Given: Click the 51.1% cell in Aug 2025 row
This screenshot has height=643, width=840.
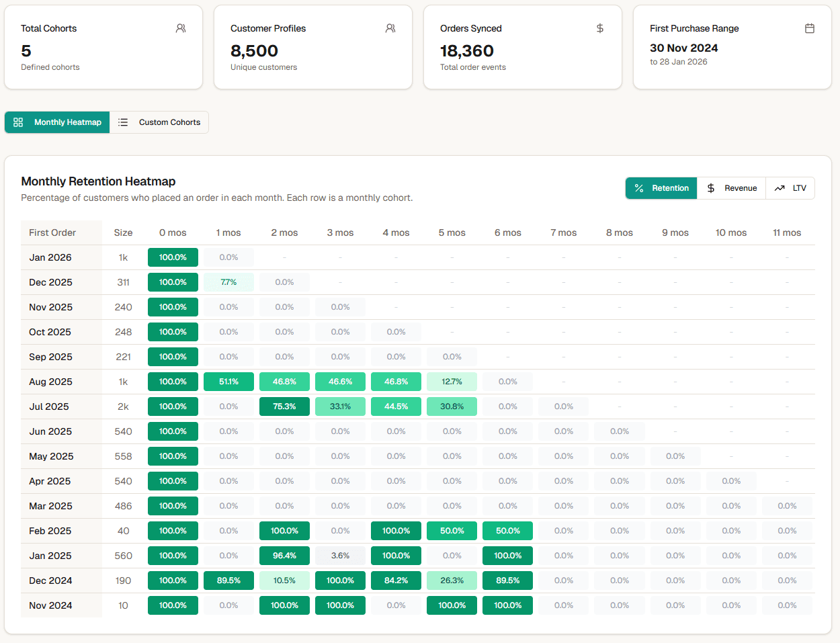Looking at the screenshot, I should (228, 381).
